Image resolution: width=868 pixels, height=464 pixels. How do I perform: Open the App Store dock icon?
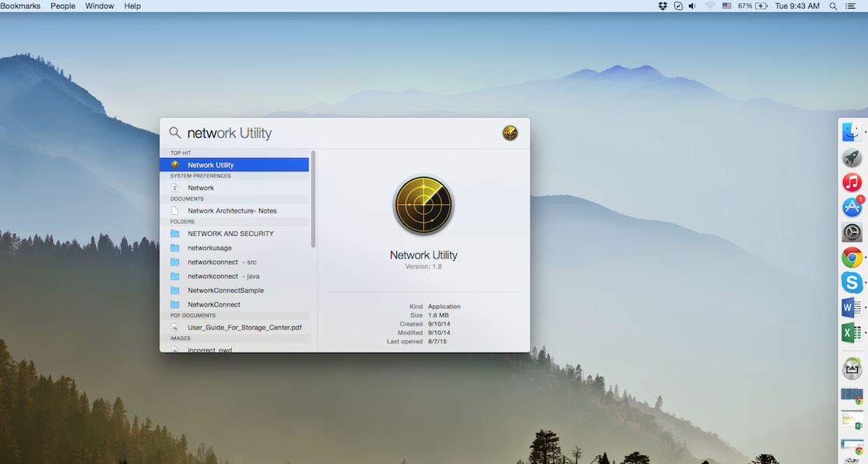point(852,207)
